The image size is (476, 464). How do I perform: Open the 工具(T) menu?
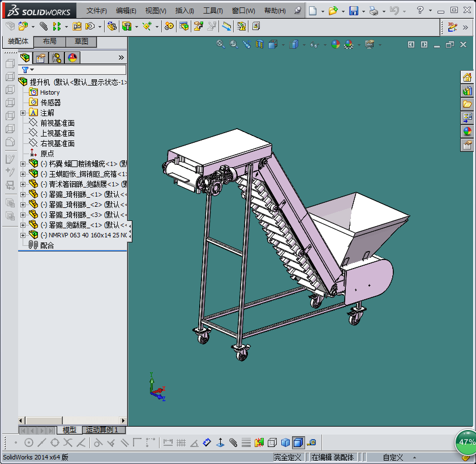point(213,11)
